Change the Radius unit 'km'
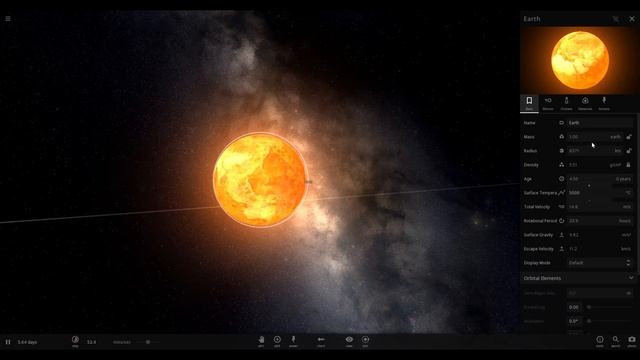640x360 pixels. (618, 151)
